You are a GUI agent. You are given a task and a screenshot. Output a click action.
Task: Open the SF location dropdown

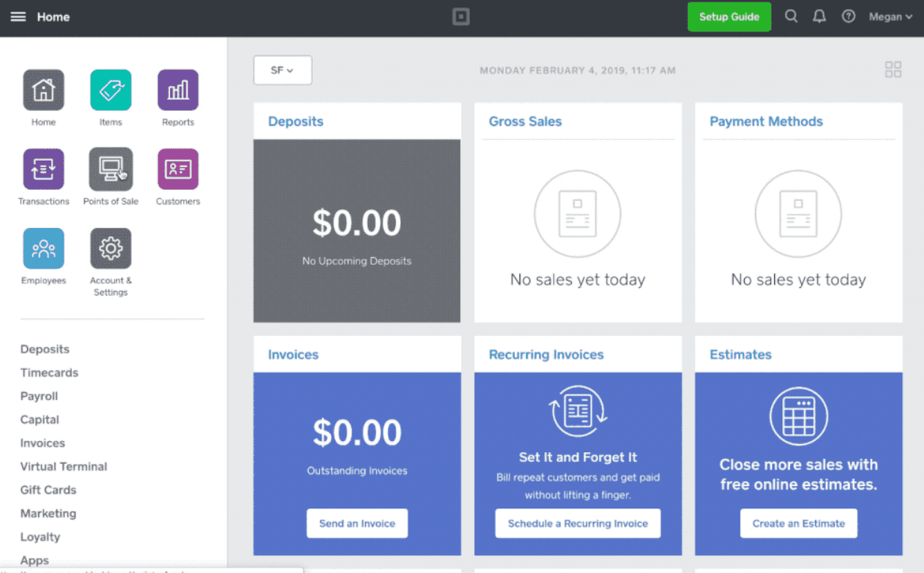pyautogui.click(x=283, y=69)
